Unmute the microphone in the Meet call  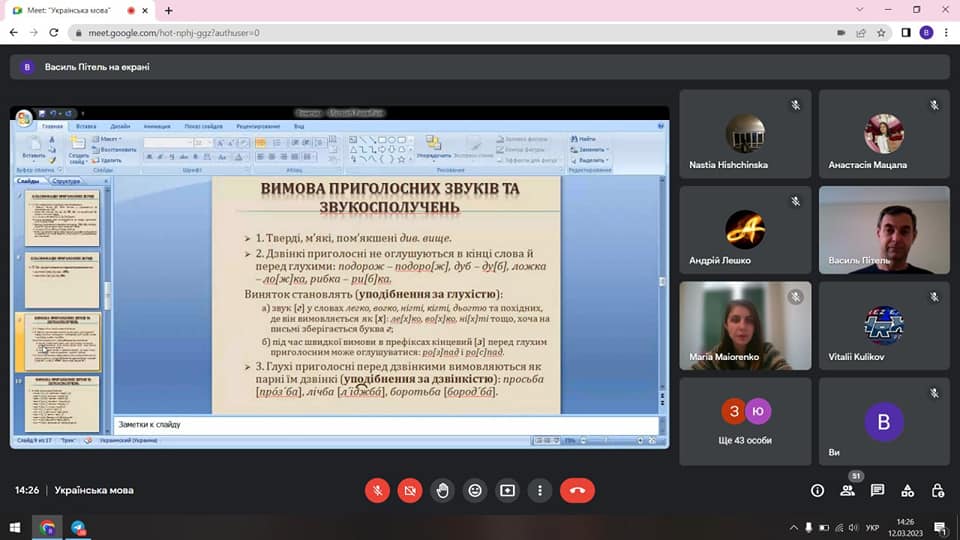pos(377,490)
